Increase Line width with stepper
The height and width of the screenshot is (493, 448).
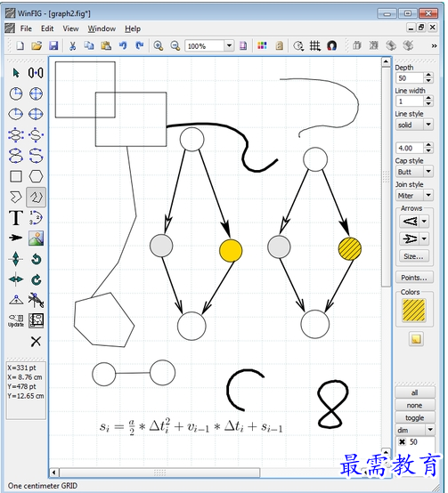pos(428,99)
